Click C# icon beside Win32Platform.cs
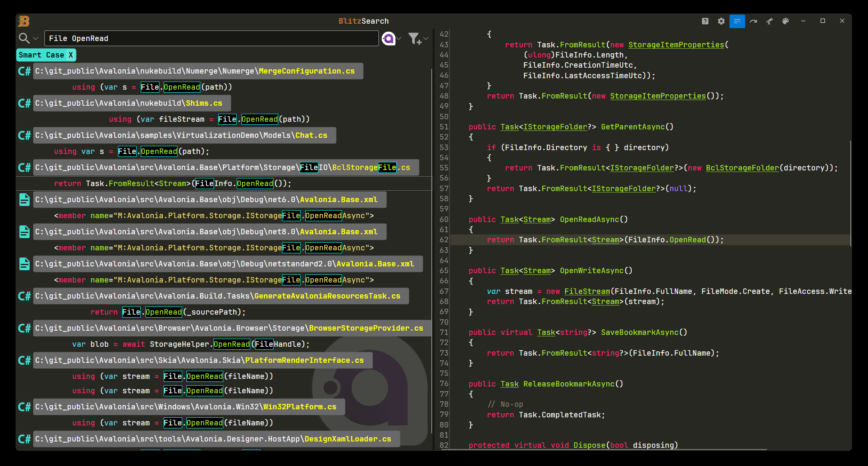 [25, 407]
